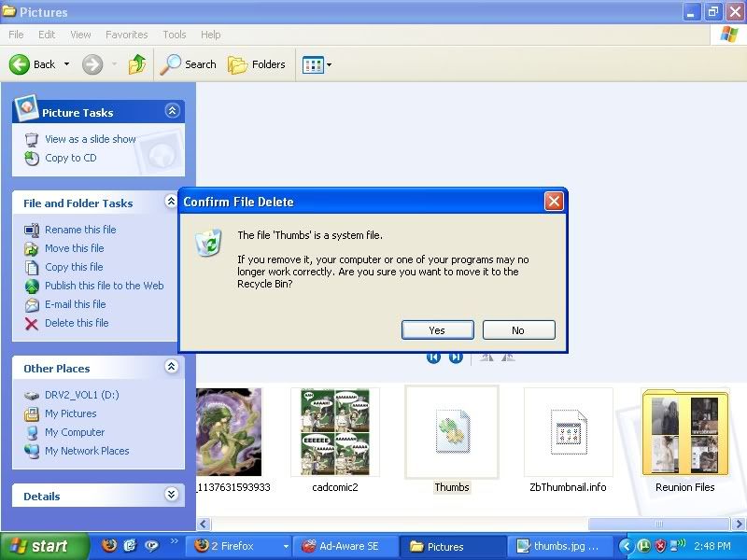Open the Edit menu
This screenshot has height=560, width=747.
click(x=47, y=35)
